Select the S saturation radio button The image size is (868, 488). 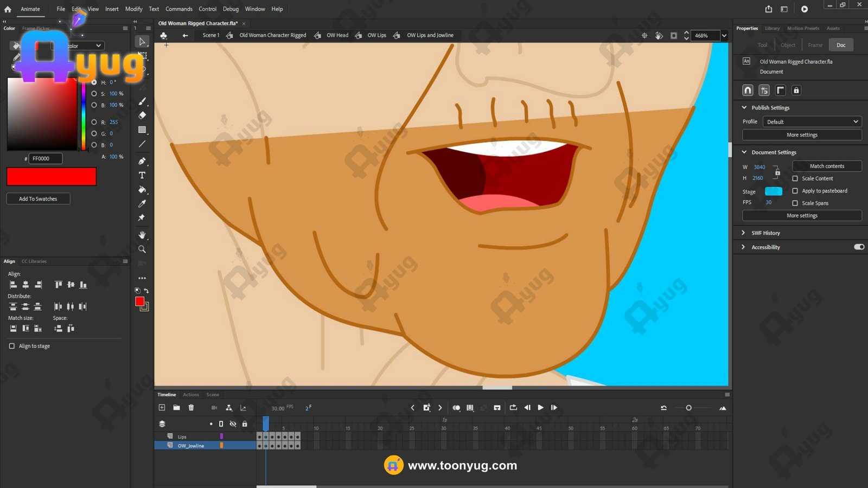pos(94,94)
